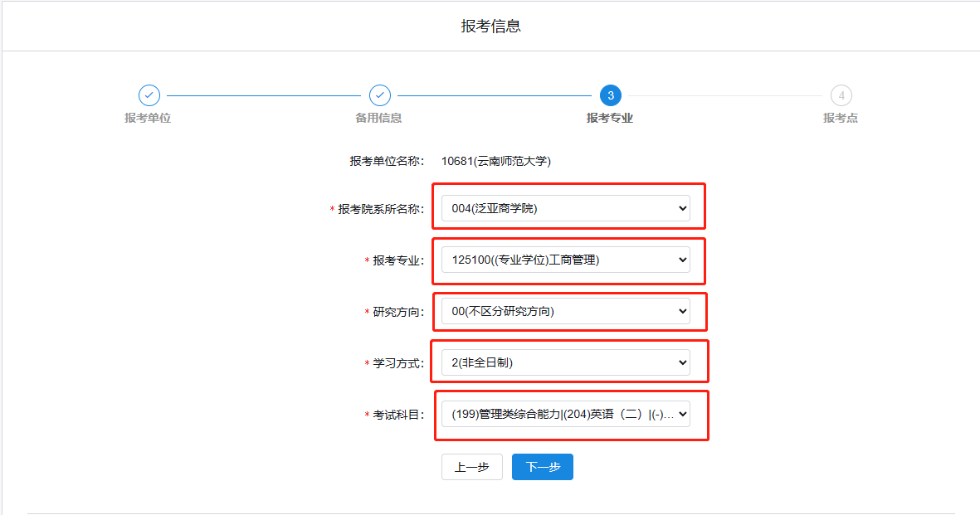Click the 10681(云南师范大学) unit name text
This screenshot has width=980, height=515.
point(495,161)
